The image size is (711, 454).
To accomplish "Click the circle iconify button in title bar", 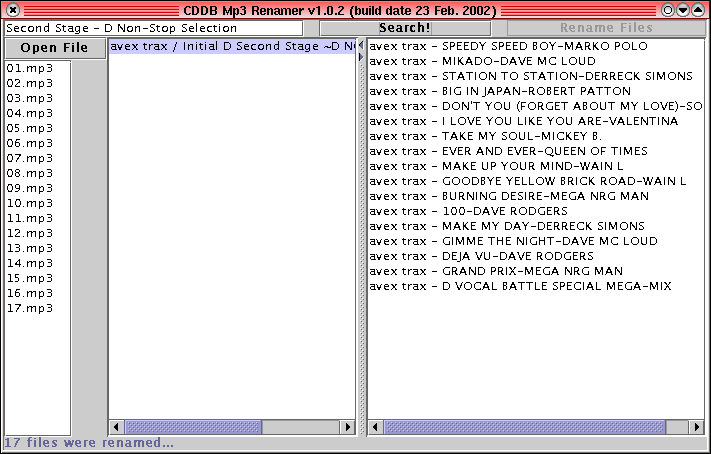I will tap(668, 10).
